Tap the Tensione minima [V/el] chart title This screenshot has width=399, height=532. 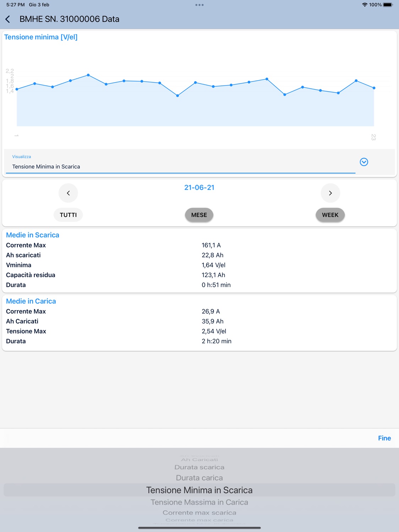pos(41,37)
